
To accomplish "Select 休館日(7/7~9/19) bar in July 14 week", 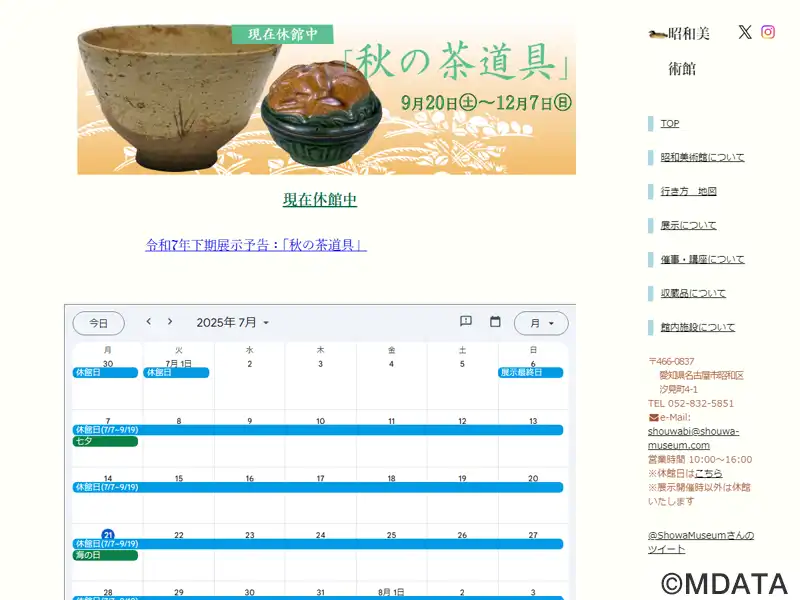I will [x=318, y=487].
